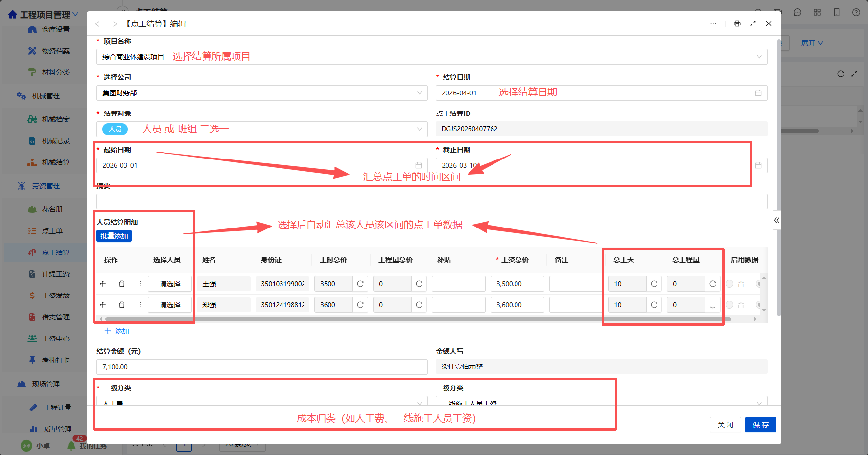This screenshot has width=868, height=455.
Task: Open the calendar icon in 结算日期 field
Action: pyautogui.click(x=758, y=93)
